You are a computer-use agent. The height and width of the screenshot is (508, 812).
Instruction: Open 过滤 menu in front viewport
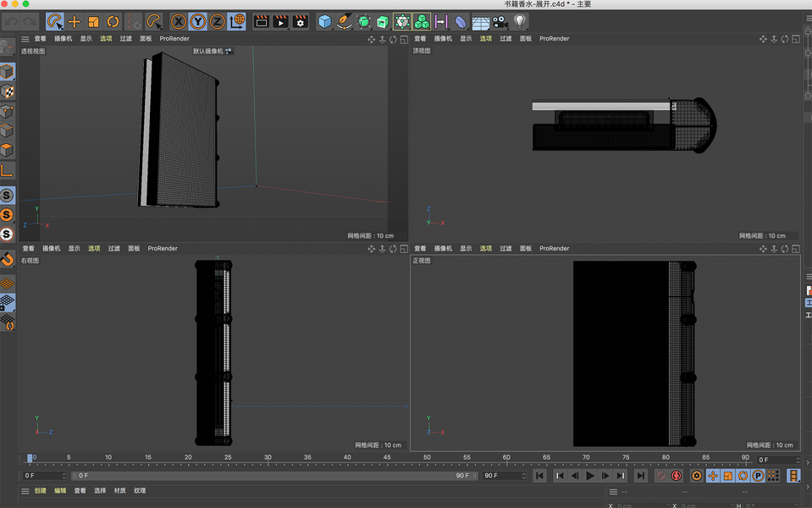click(x=506, y=249)
